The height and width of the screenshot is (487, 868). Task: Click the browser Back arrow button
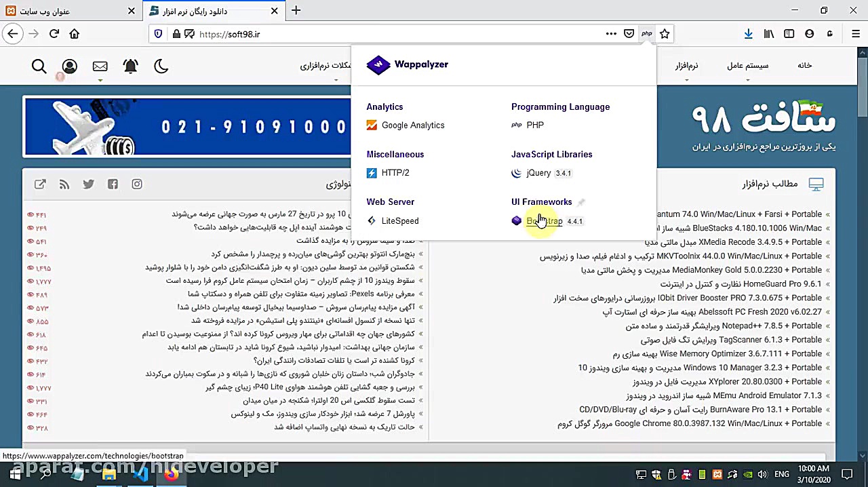12,34
